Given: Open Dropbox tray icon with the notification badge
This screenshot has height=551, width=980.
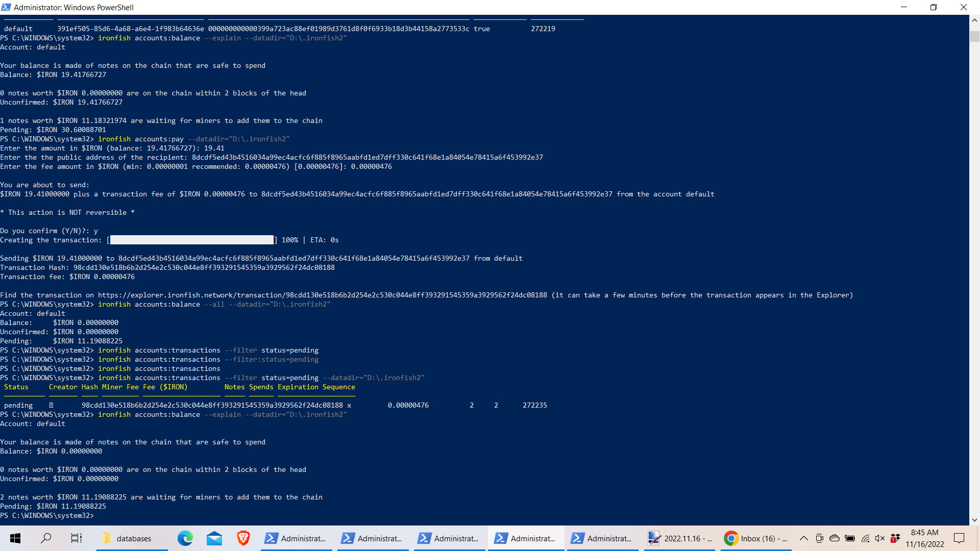Looking at the screenshot, I should pyautogui.click(x=895, y=538).
